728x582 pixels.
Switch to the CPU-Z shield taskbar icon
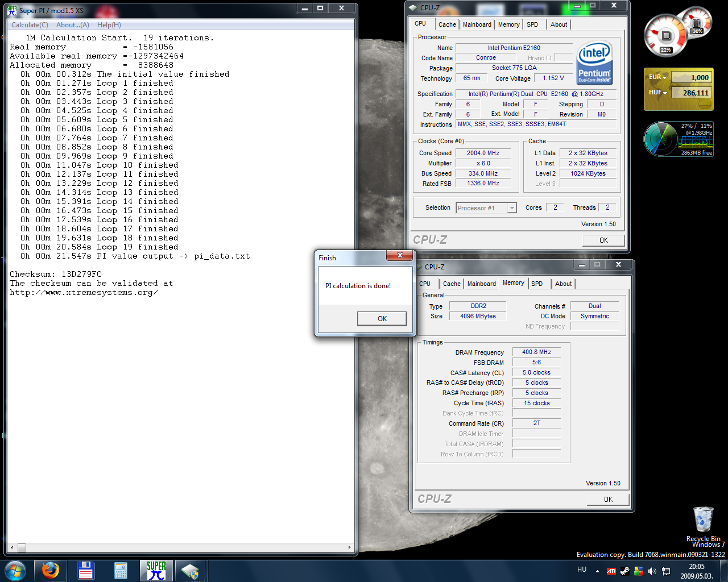click(x=191, y=571)
